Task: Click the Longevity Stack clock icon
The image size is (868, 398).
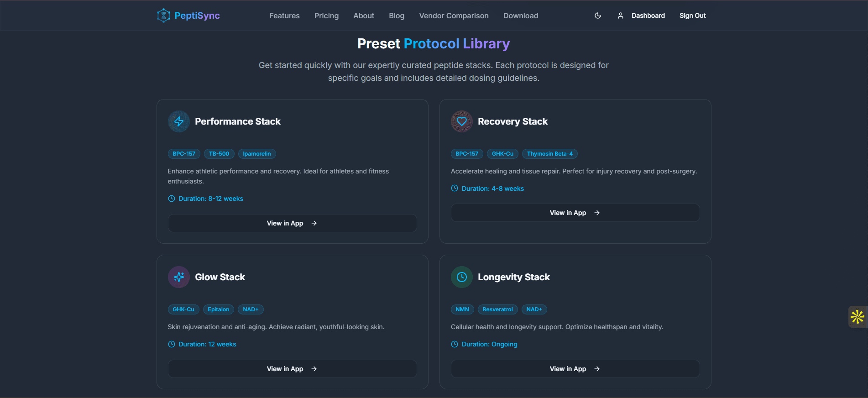Action: (462, 277)
